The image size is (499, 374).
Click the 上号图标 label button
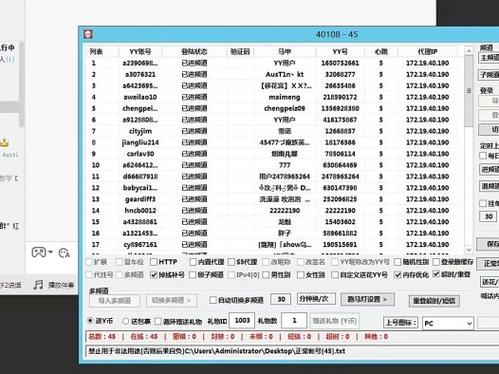(401, 323)
